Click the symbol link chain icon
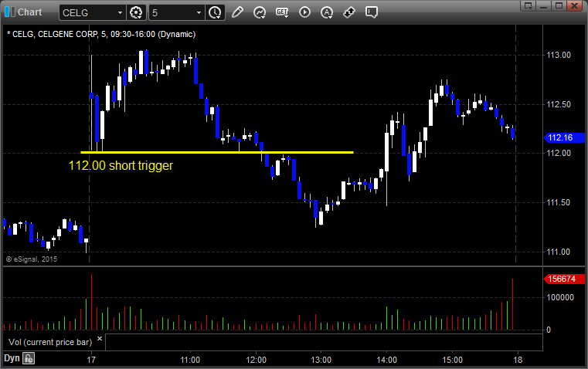The image size is (588, 369). click(349, 12)
